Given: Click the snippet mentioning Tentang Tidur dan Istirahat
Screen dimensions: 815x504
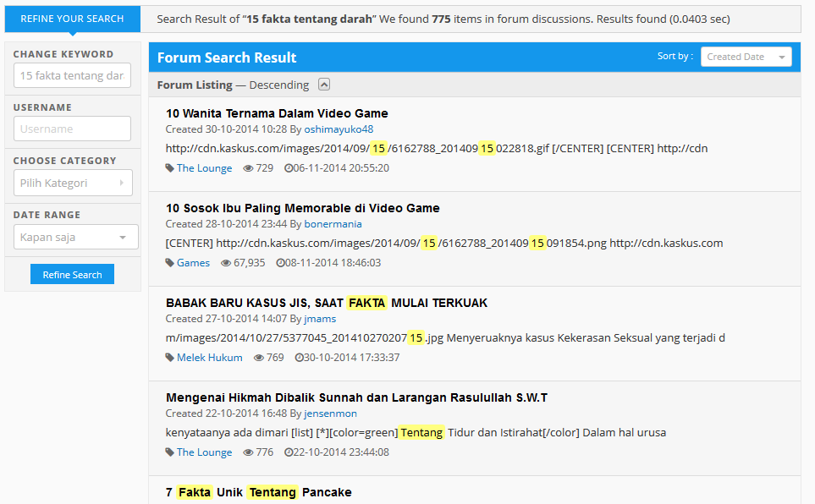Looking at the screenshot, I should coord(416,433).
